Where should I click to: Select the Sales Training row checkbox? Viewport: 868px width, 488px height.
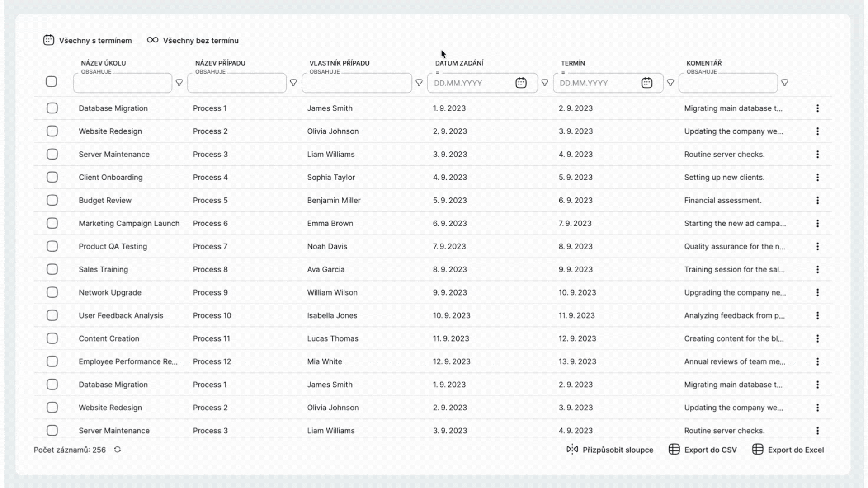click(52, 269)
